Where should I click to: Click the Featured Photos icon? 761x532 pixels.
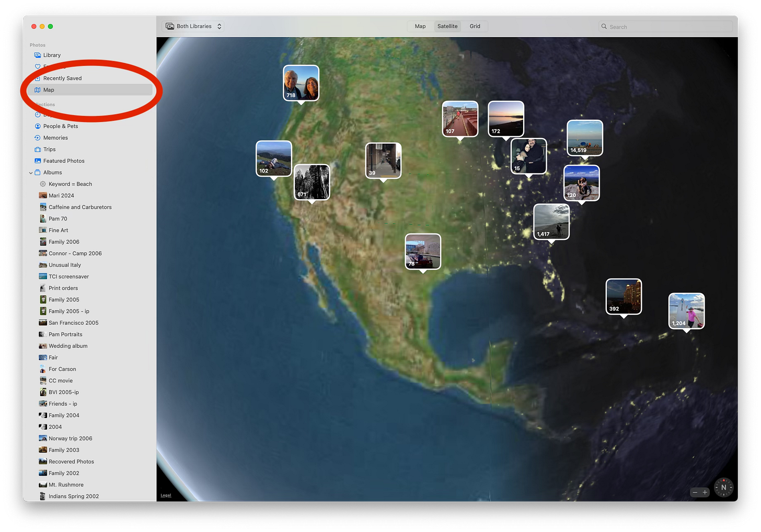coord(38,161)
